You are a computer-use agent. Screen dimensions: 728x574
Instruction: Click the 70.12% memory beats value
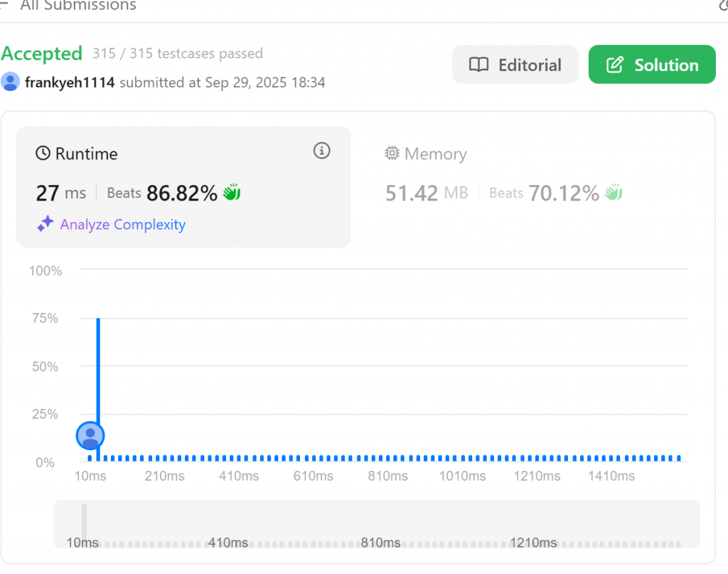point(564,193)
